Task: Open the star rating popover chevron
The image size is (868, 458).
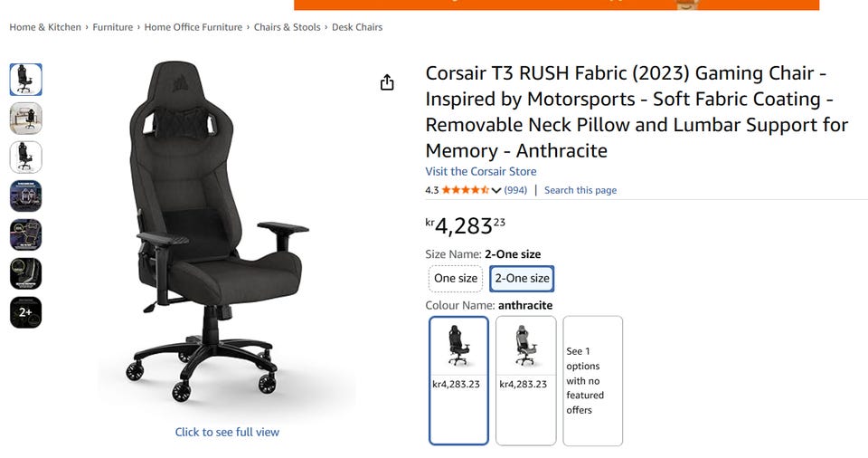Action: (x=496, y=190)
